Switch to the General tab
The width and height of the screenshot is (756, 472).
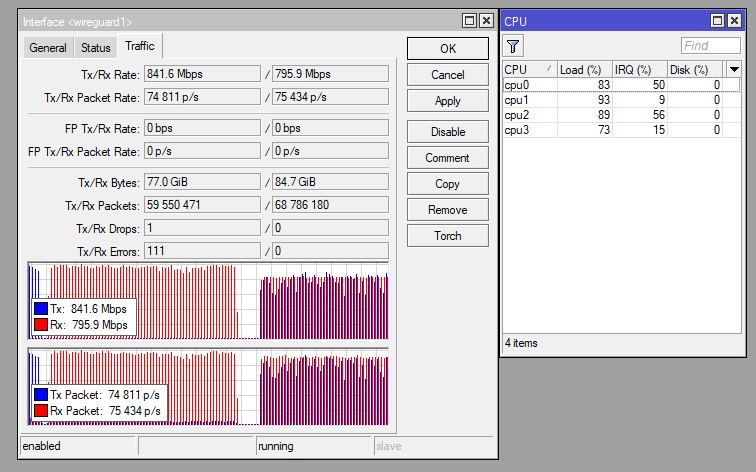pyautogui.click(x=48, y=48)
